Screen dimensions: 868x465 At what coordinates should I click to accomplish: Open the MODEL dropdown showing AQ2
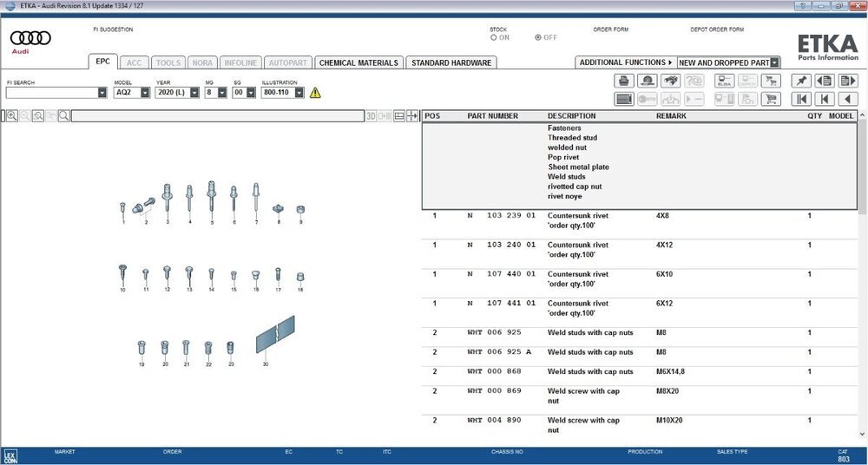pyautogui.click(x=145, y=93)
